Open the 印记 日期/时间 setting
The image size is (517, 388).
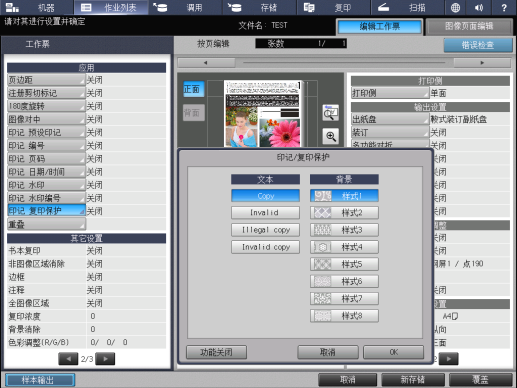[x=46, y=172]
